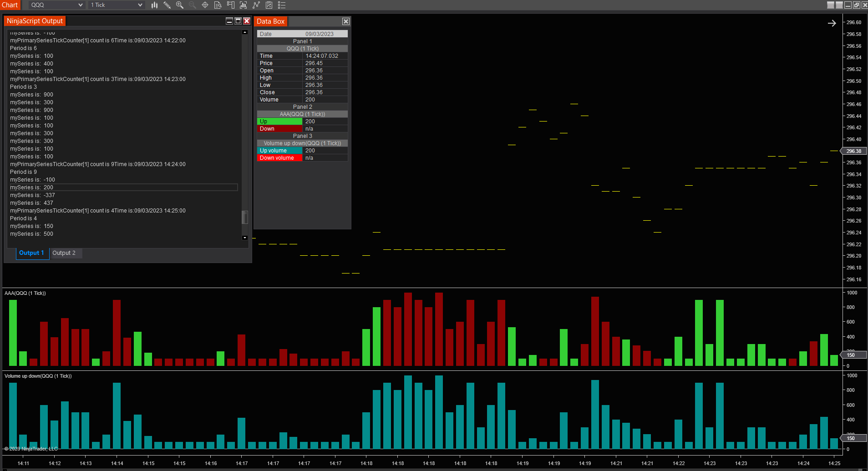Click the AAA(QQQ (1 Tick)) indicator panel label
The image size is (868, 471).
[x=25, y=293]
